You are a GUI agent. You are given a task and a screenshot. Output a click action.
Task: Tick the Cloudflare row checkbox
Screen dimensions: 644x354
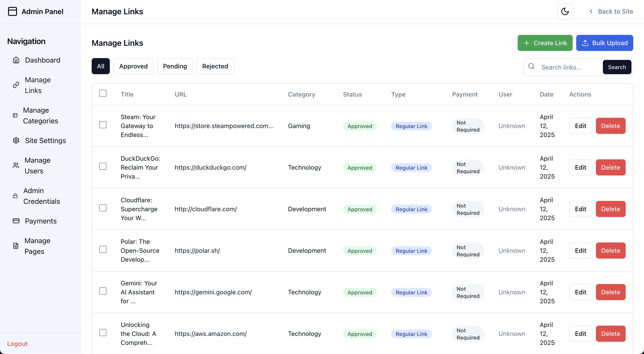(x=103, y=208)
